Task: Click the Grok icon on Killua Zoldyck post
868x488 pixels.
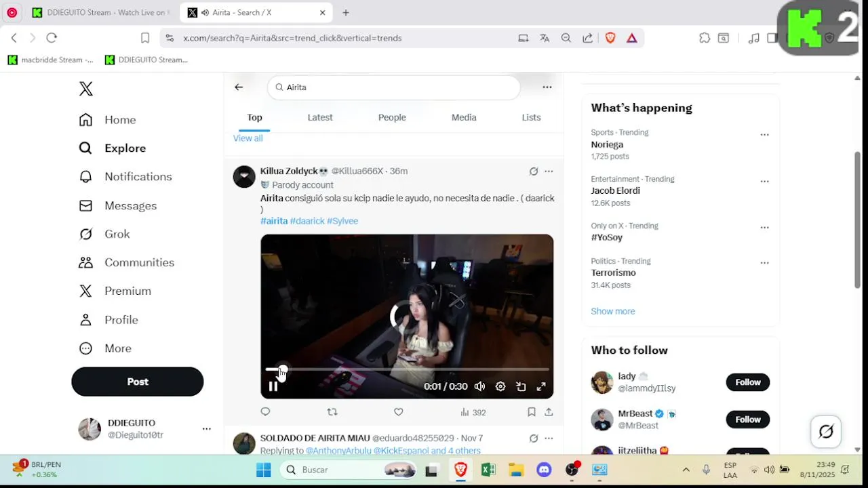Action: pyautogui.click(x=534, y=171)
